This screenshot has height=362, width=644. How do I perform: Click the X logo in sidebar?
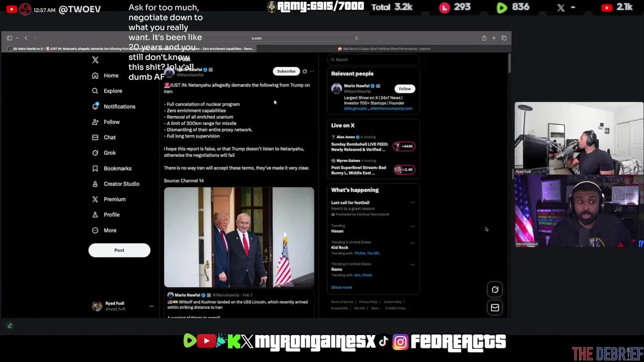[x=95, y=60]
